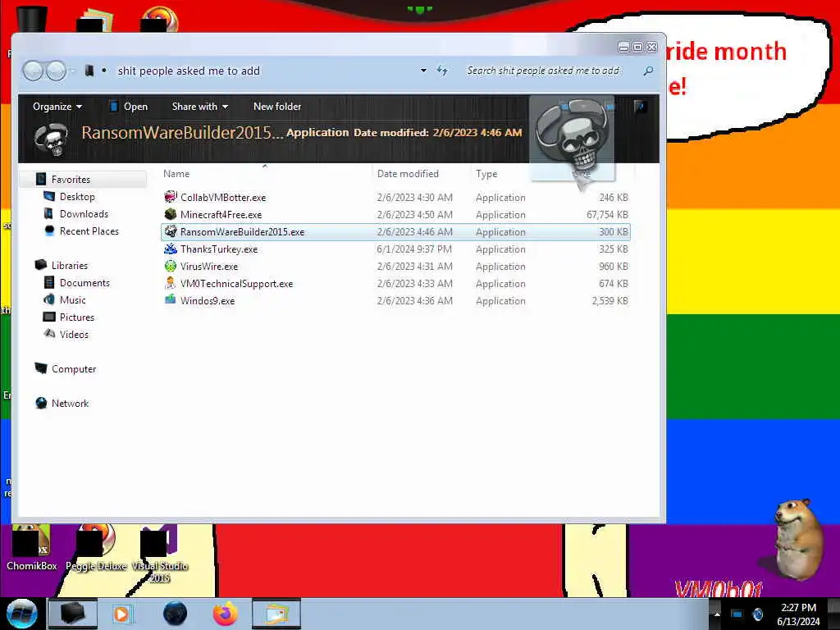Open the recent pages arrow near Back/Forward
The width and height of the screenshot is (840, 630).
click(x=72, y=71)
